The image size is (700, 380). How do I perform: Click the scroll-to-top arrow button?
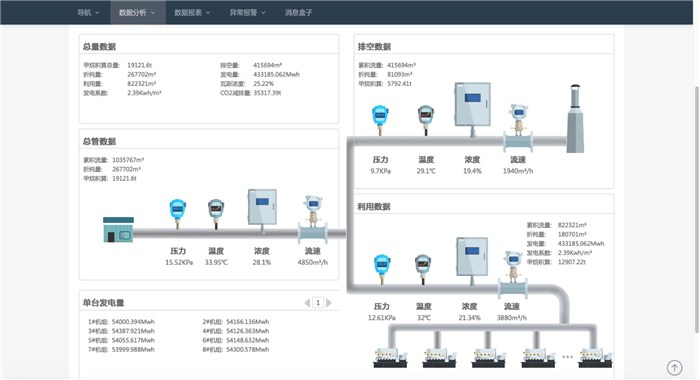pos(675,367)
